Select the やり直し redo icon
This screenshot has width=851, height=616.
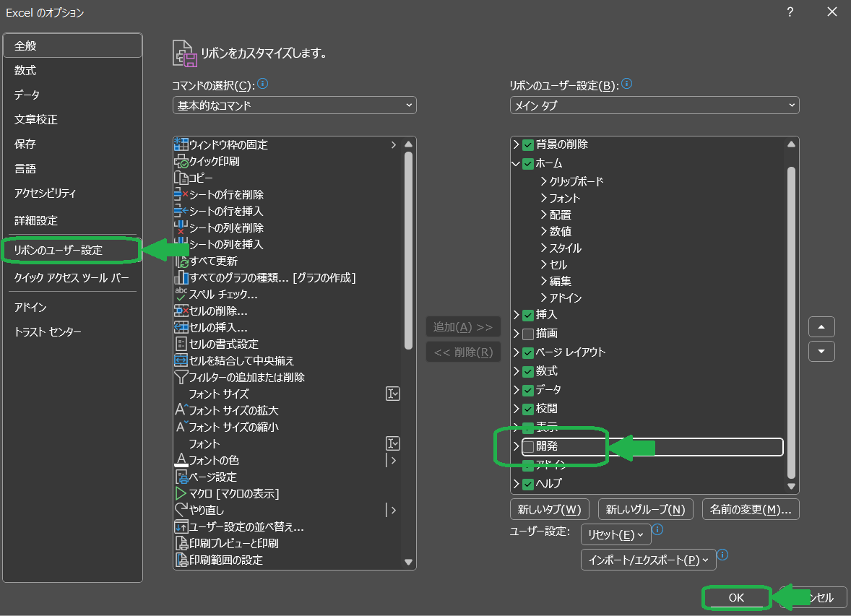click(x=181, y=510)
